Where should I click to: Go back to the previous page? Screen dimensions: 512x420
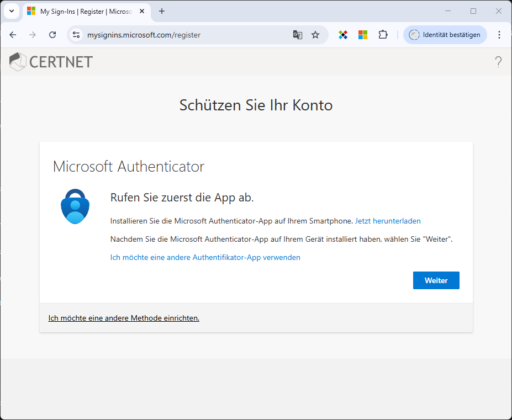[13, 35]
